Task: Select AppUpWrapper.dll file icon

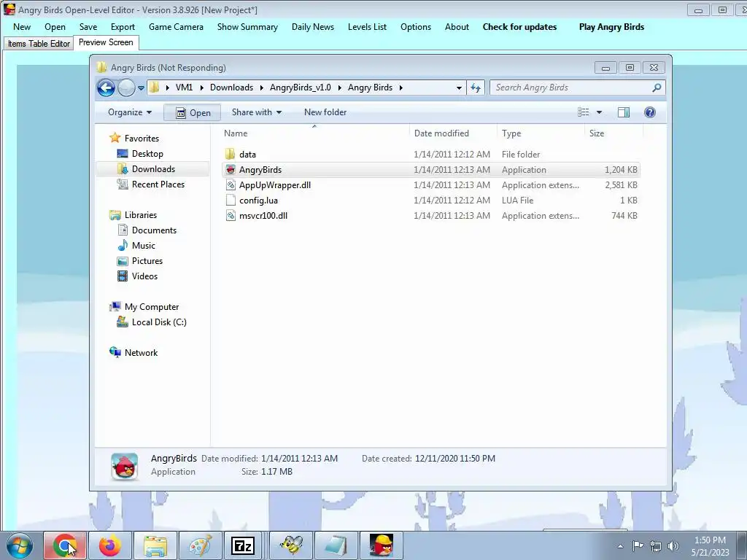Action: pyautogui.click(x=231, y=184)
